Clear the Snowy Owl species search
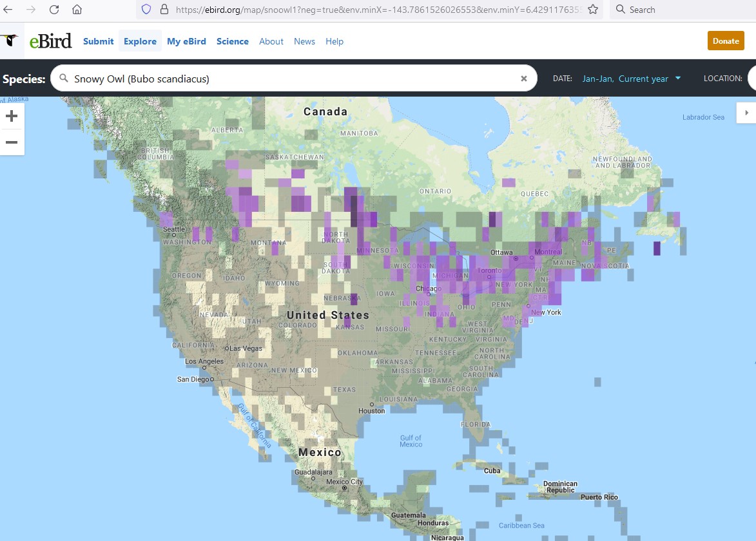Viewport: 756px width, 541px height. click(524, 79)
